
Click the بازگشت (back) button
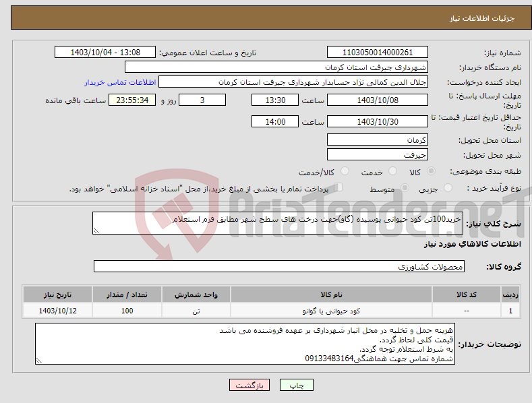(249, 385)
